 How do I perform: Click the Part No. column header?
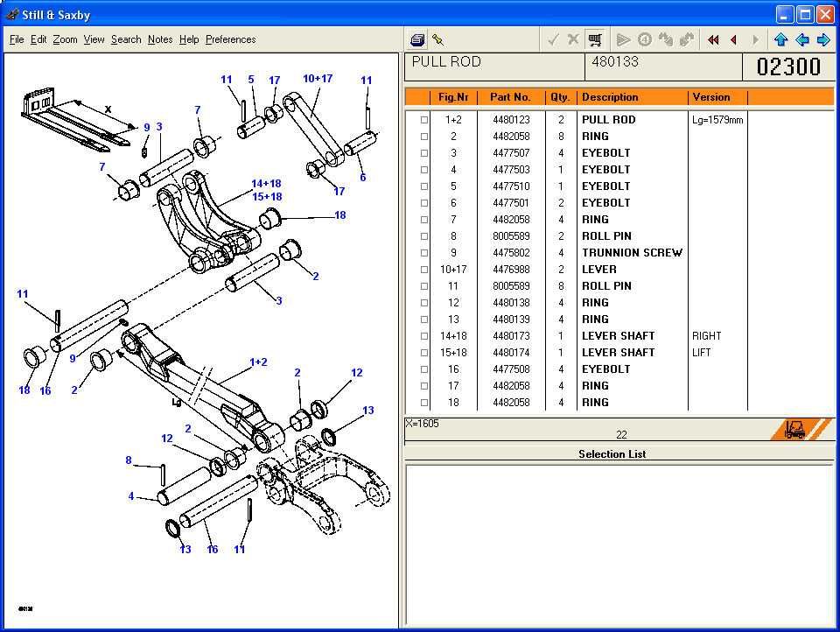[510, 97]
